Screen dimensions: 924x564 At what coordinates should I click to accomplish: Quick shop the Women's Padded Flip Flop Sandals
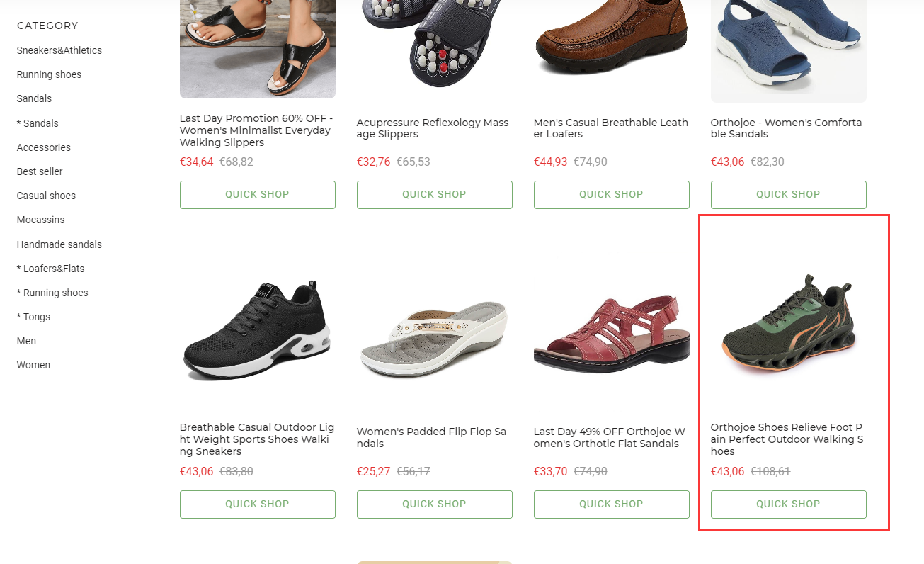click(434, 504)
